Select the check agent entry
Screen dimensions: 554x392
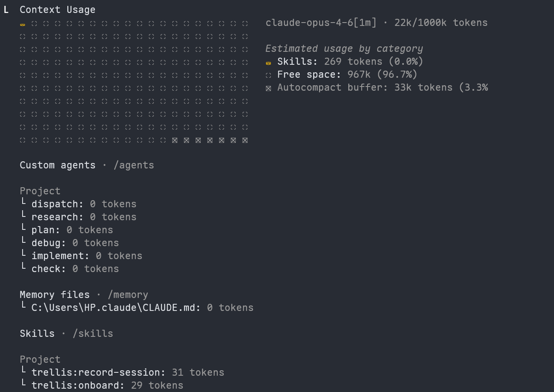click(x=75, y=269)
